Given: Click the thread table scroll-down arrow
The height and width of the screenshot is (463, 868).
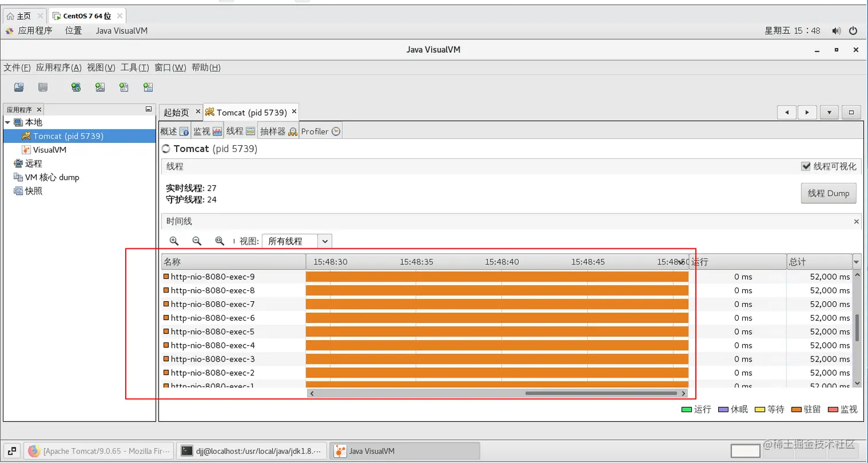Looking at the screenshot, I should (858, 383).
